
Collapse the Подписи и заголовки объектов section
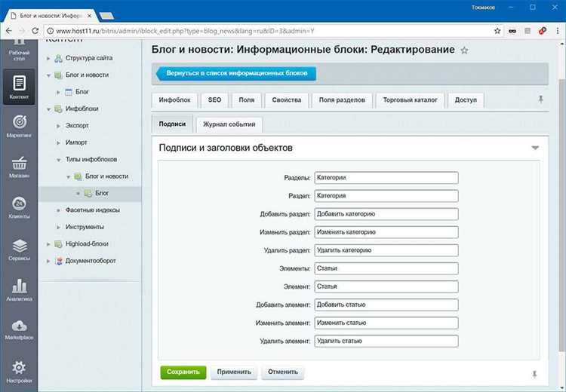535,148
